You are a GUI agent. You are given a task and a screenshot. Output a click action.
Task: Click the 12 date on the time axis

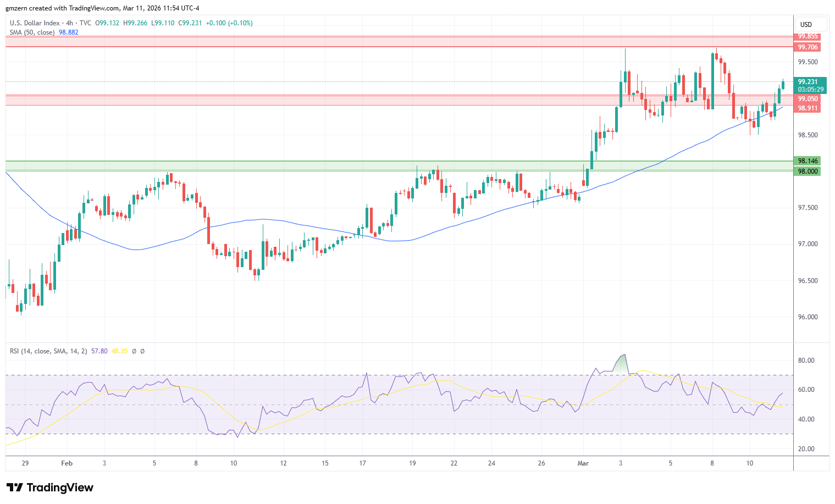coord(283,463)
